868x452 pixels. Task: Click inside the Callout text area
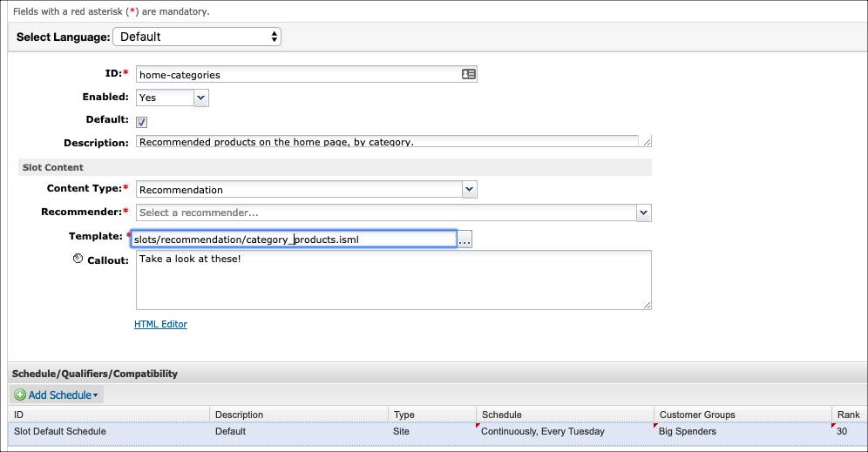(x=394, y=280)
